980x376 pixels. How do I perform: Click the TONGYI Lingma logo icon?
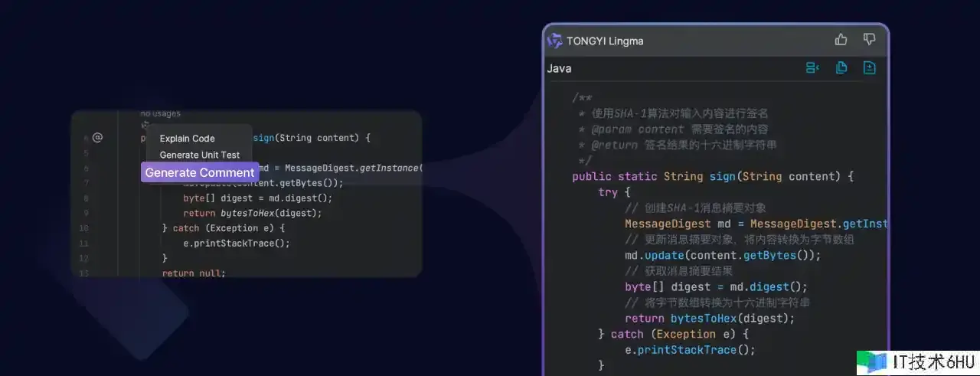[x=555, y=41]
